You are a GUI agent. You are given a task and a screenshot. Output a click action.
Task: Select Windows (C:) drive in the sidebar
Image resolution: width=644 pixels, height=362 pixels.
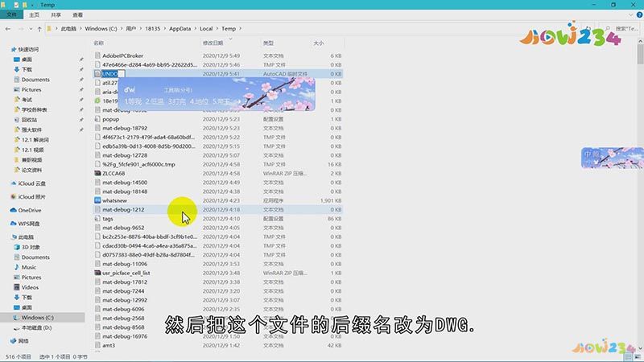point(37,318)
